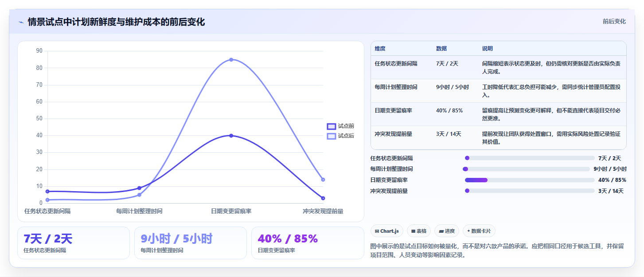Click x-axis label 日期变更留痕率
The image size is (644, 277).
[x=231, y=212]
